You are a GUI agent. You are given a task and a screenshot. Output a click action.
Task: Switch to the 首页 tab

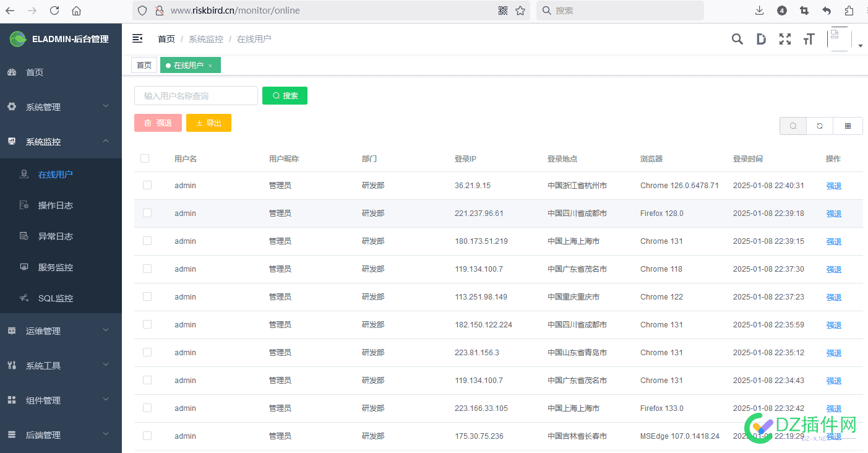(x=144, y=65)
